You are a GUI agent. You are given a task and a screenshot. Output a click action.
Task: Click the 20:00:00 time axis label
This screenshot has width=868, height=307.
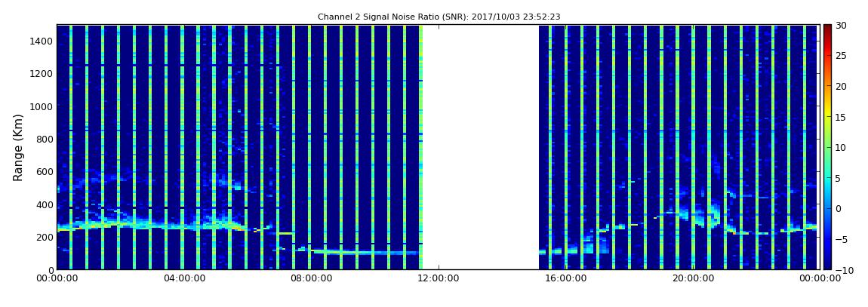tap(693, 279)
